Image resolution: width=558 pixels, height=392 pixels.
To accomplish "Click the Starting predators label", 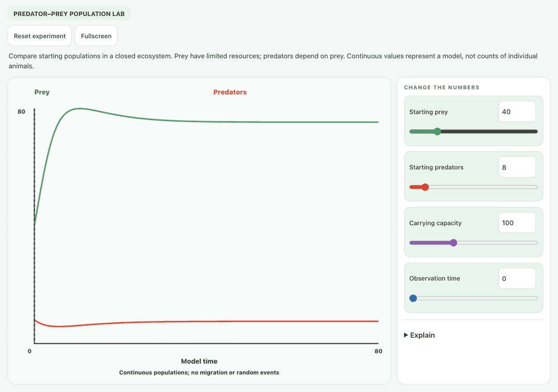I will 436,167.
